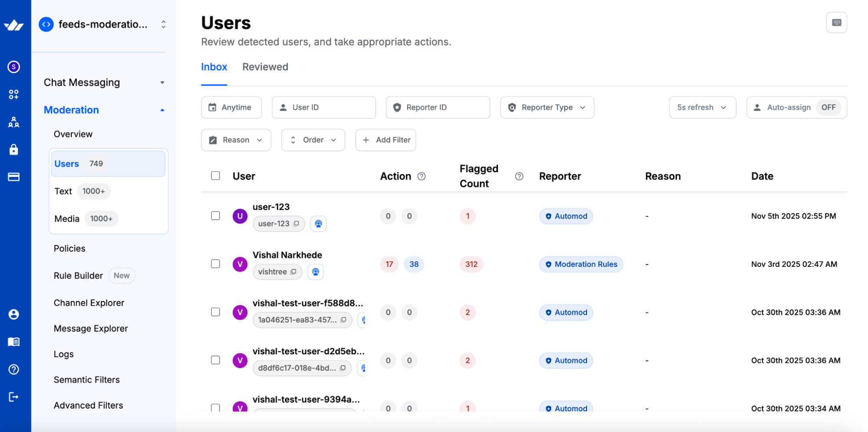
Task: Open documentation via the book icon
Action: tap(14, 342)
